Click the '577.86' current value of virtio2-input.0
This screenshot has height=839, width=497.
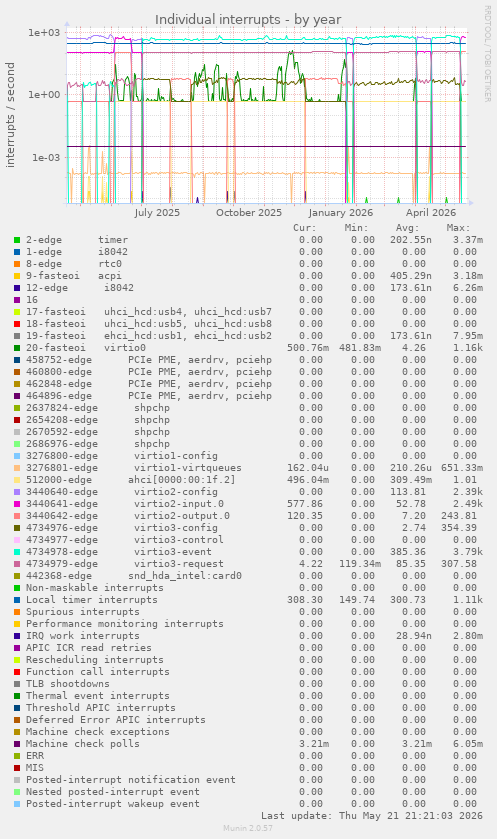pyautogui.click(x=305, y=504)
